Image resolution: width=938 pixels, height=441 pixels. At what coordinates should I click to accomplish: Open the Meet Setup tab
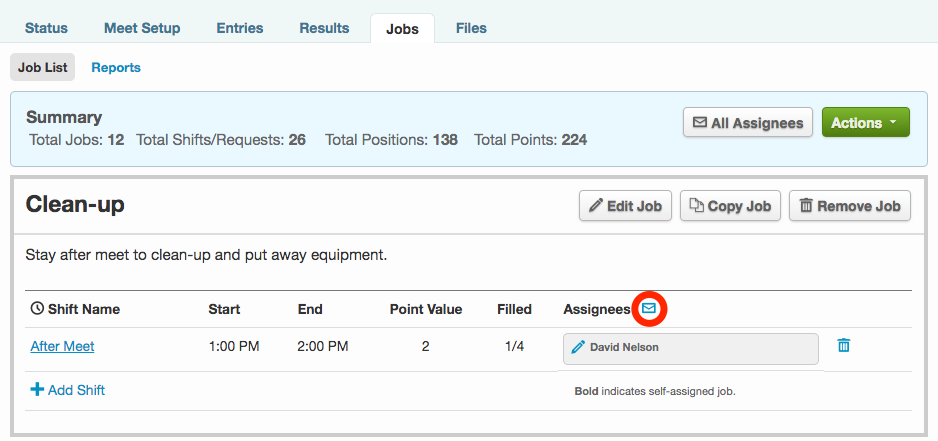click(x=142, y=28)
